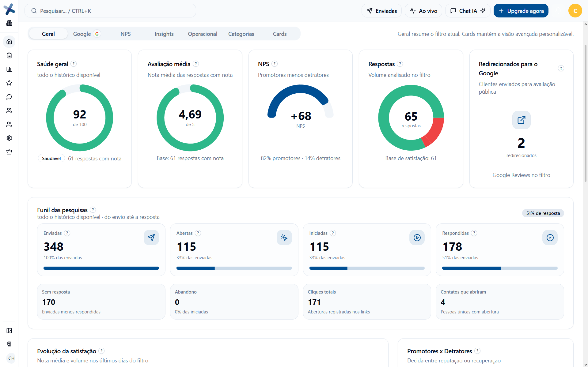The image size is (588, 367).
Task: Show help tooltip next to NPS title
Action: click(x=275, y=64)
